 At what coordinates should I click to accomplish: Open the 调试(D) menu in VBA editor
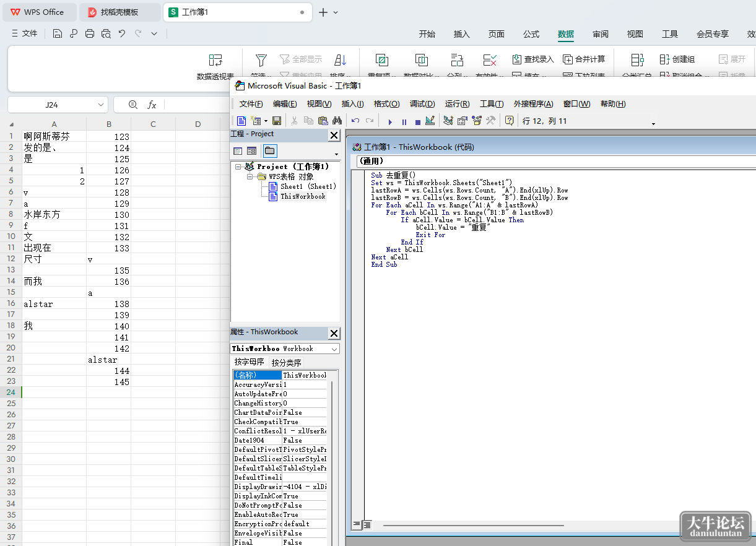pos(422,103)
